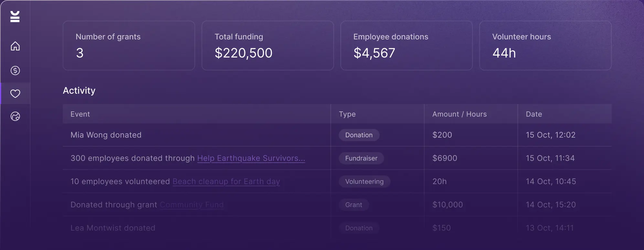The image size is (644, 250).
Task: Select the heart giving sidebar icon
Action: pyautogui.click(x=15, y=94)
